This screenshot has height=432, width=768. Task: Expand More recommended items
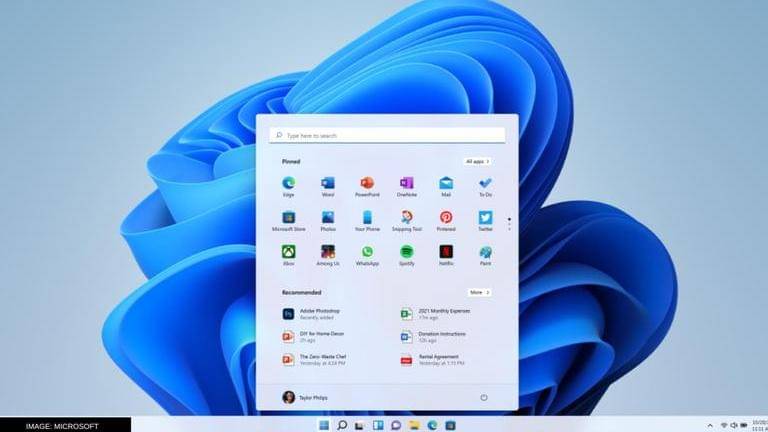(479, 292)
